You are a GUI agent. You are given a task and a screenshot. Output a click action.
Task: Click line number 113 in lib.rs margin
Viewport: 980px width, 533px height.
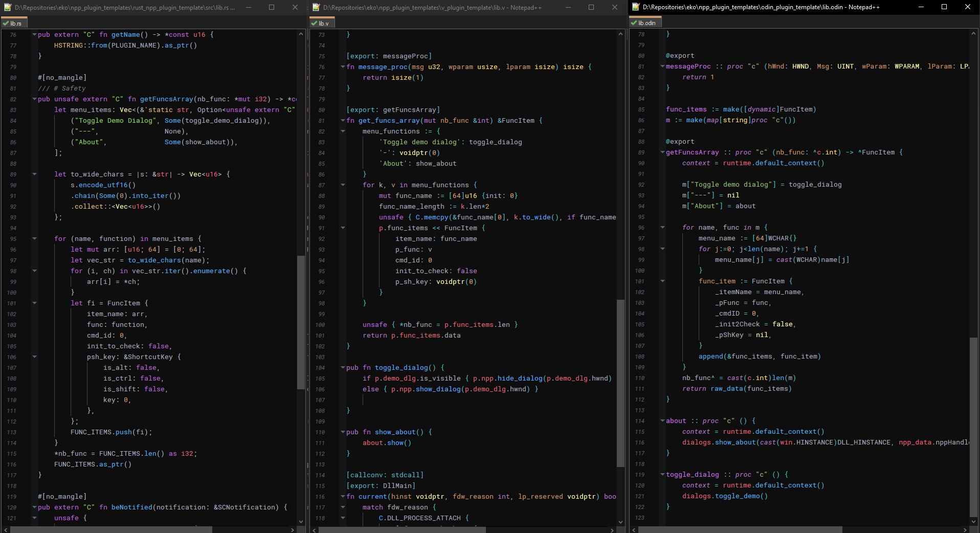11,432
